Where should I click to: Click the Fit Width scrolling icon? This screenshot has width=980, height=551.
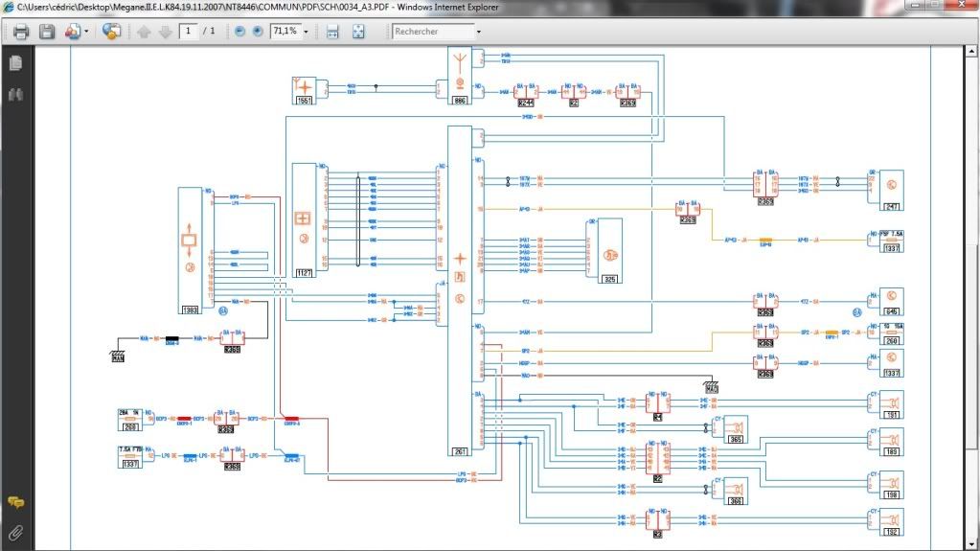point(332,32)
